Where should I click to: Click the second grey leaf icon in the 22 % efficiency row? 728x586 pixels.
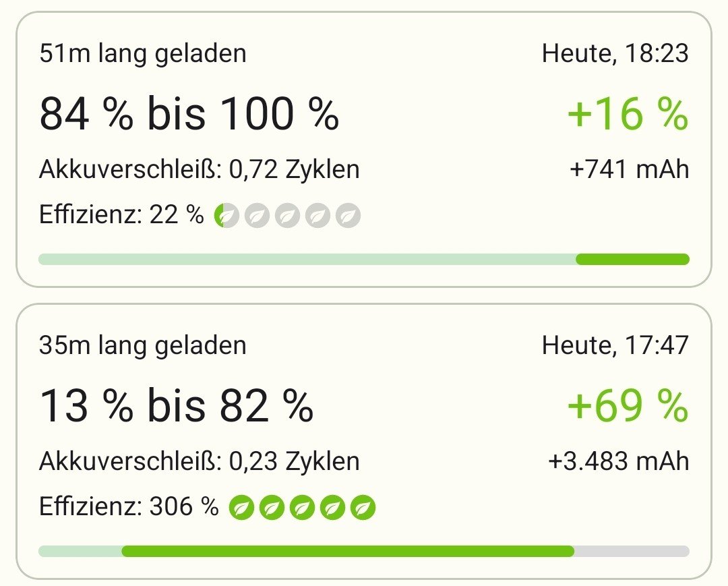point(257,216)
